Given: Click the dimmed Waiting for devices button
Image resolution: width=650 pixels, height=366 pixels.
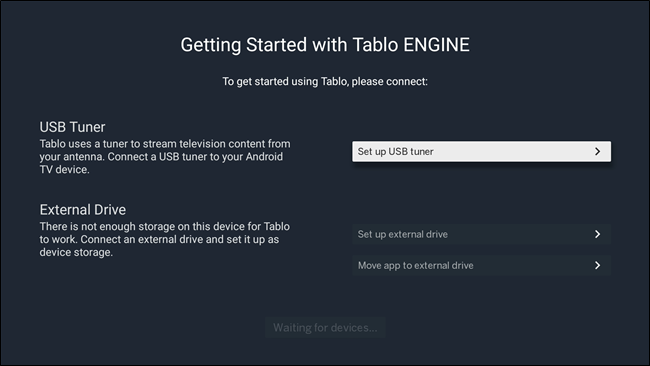Looking at the screenshot, I should [x=325, y=327].
